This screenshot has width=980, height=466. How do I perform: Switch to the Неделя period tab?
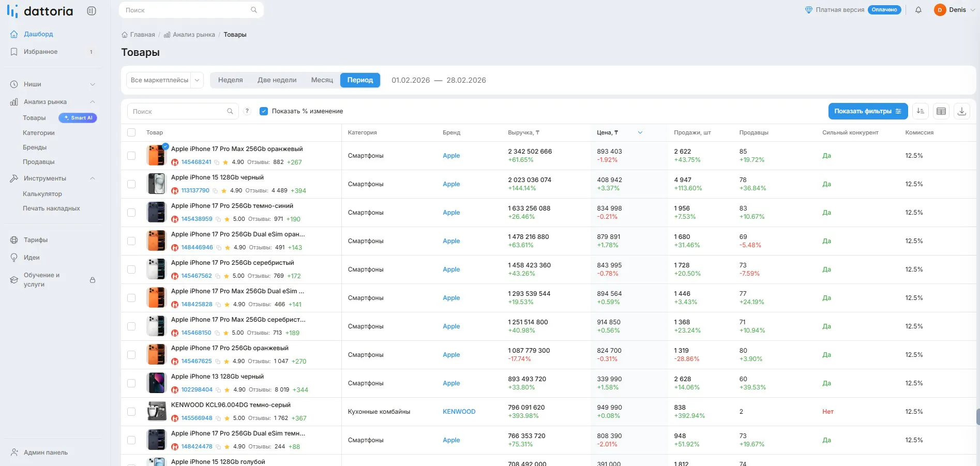click(230, 80)
